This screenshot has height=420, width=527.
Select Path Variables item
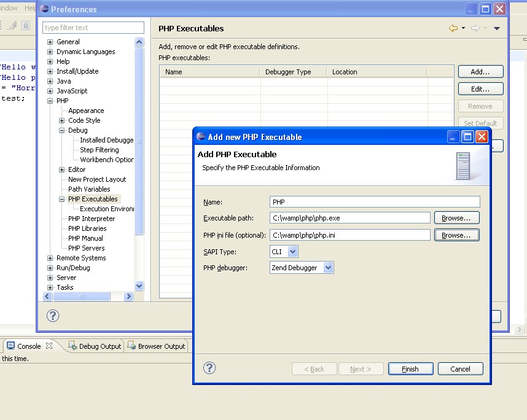pos(89,189)
